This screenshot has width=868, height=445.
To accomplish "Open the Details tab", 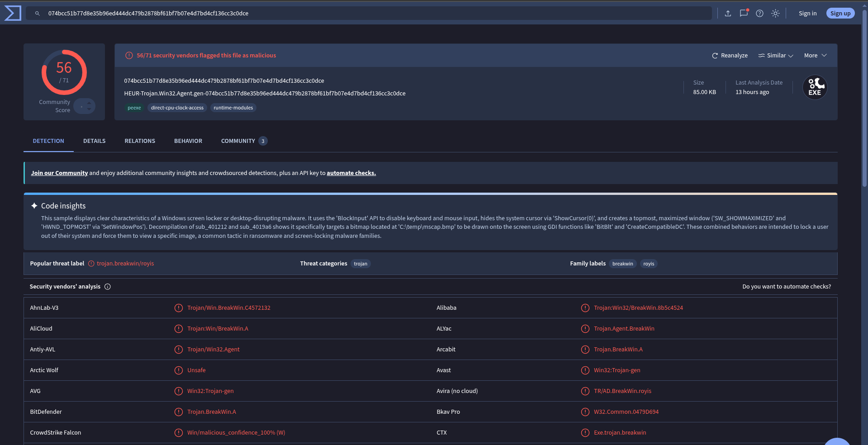I will click(x=95, y=141).
